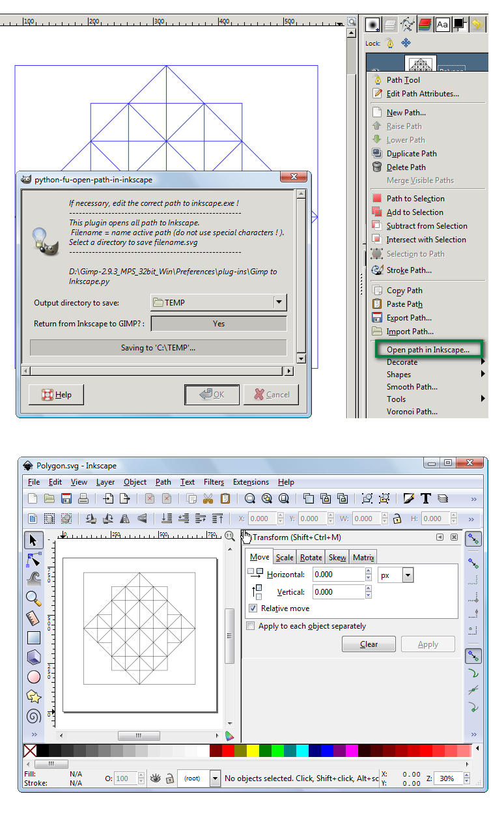Click the color management icon below Inkscape canvas
Viewport: 504px width, 813px height.
coord(229,736)
